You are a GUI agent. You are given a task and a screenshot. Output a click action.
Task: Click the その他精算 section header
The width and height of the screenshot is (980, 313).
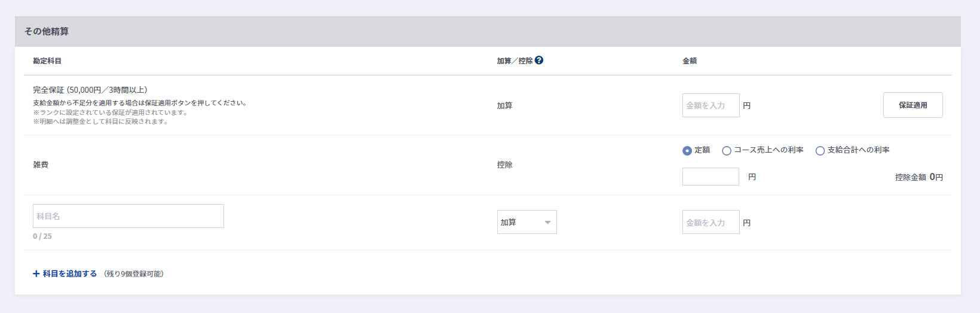pos(47,32)
